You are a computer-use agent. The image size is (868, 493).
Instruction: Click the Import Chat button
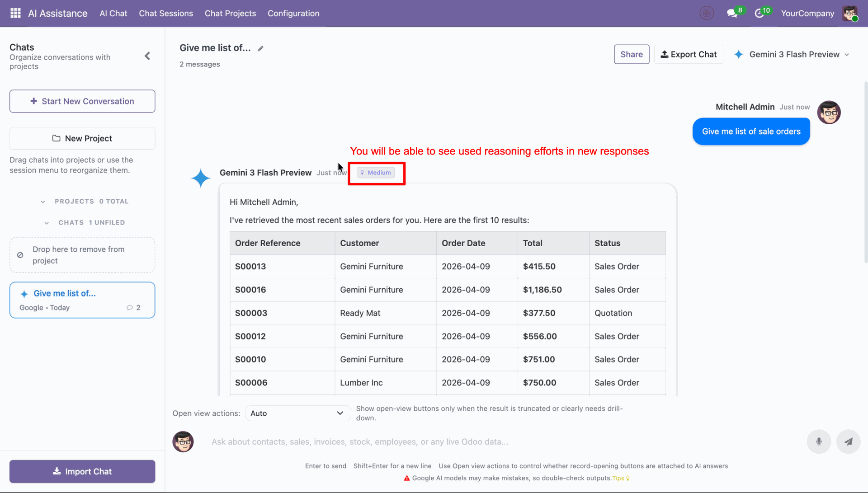click(82, 471)
